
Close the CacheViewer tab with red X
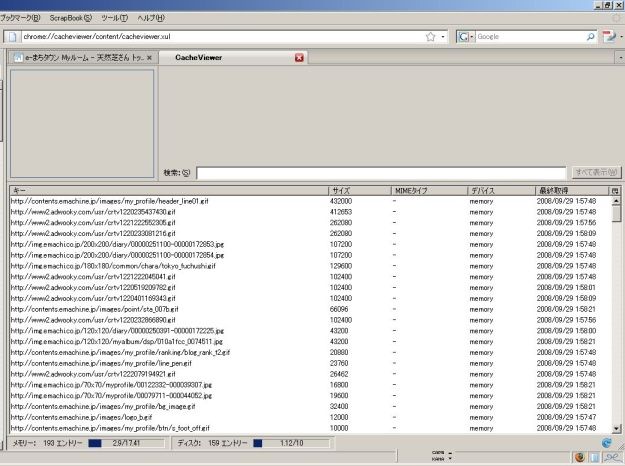[x=299, y=58]
